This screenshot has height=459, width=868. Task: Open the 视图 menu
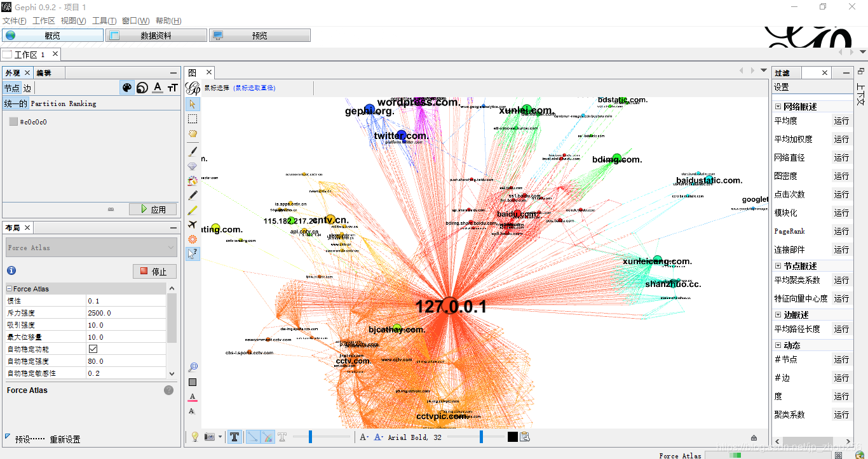click(73, 21)
